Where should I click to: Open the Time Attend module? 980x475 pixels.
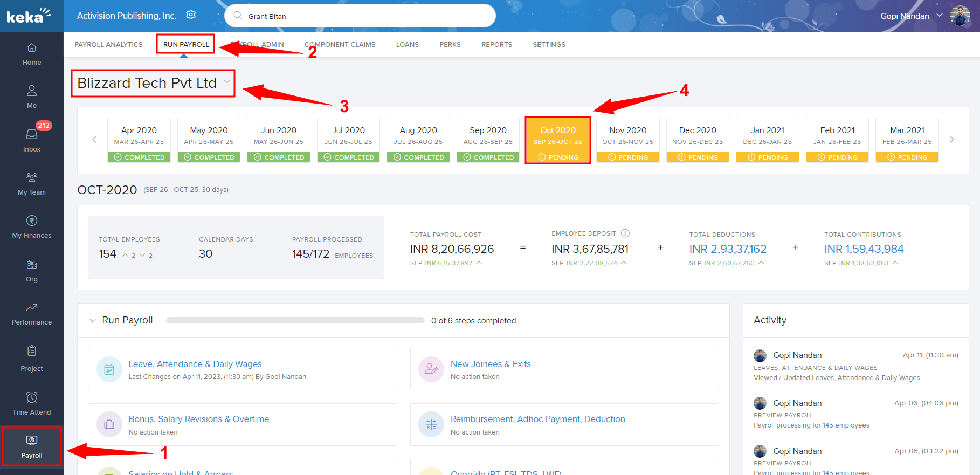click(32, 404)
